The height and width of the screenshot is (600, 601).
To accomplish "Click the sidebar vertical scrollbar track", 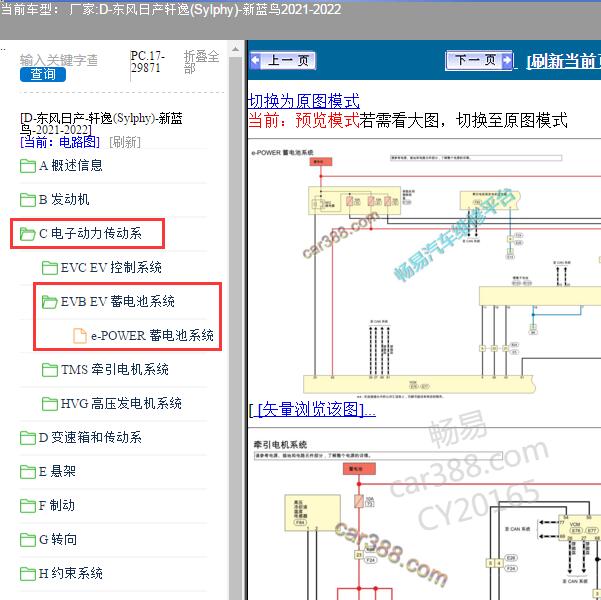I will pyautogui.click(x=235, y=328).
